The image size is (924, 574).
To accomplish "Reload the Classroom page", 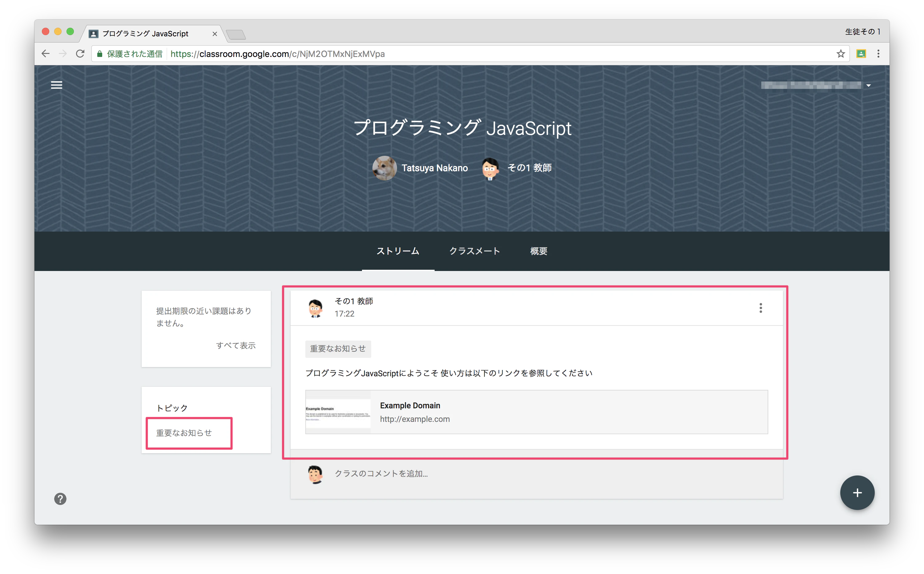I will tap(80, 54).
